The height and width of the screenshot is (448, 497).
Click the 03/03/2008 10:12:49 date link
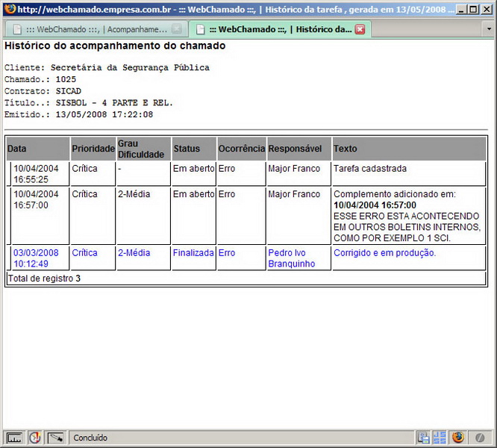pyautogui.click(x=36, y=258)
